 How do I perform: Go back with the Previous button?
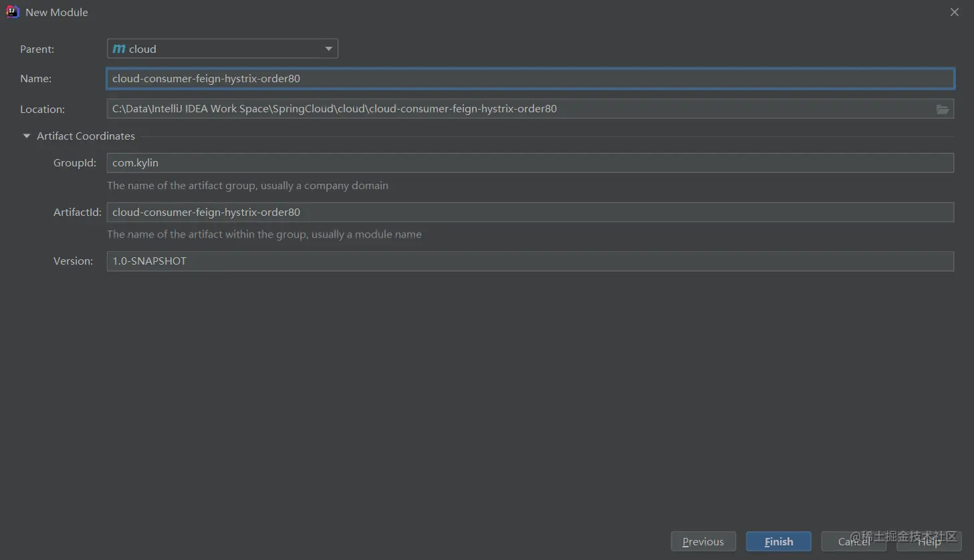pos(703,541)
